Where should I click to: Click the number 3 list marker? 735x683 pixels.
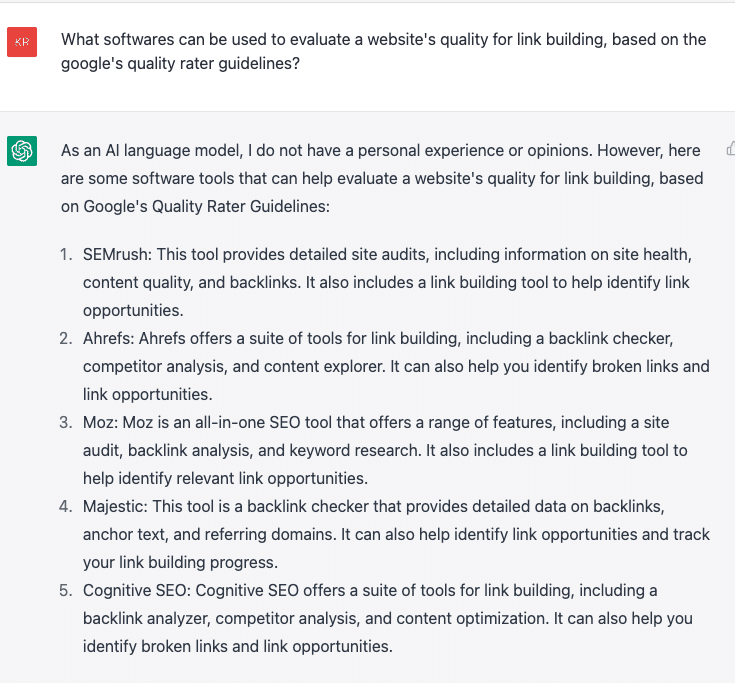point(65,422)
